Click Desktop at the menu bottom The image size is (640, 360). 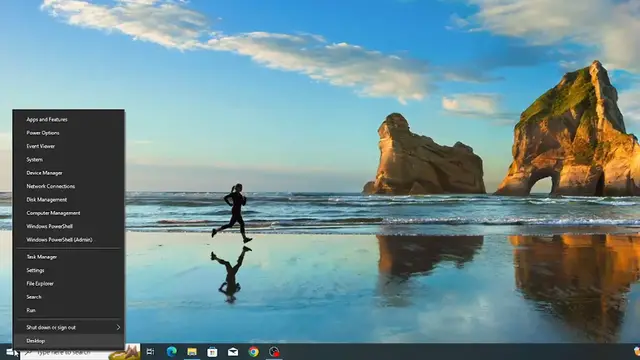69,341
